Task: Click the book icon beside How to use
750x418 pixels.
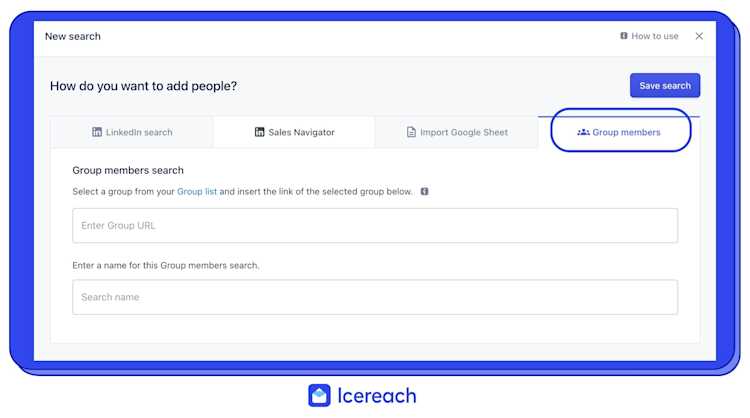Action: [624, 36]
